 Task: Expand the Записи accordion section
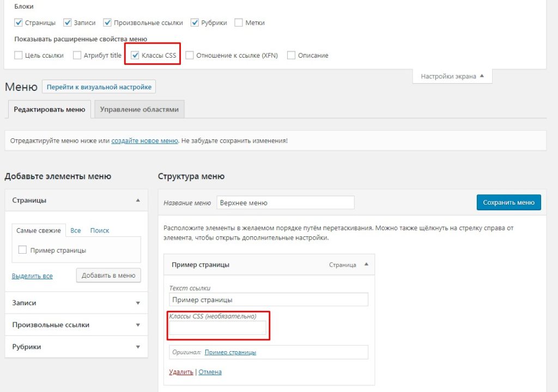click(138, 303)
